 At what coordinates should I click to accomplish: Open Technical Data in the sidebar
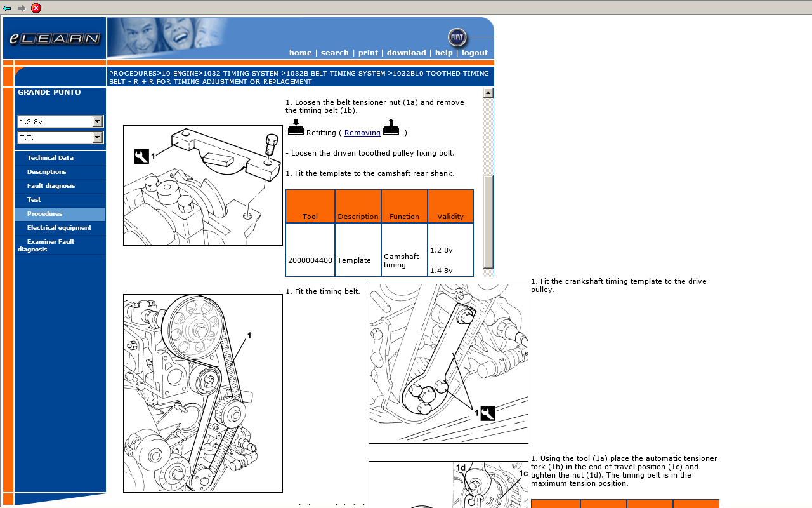pos(50,158)
